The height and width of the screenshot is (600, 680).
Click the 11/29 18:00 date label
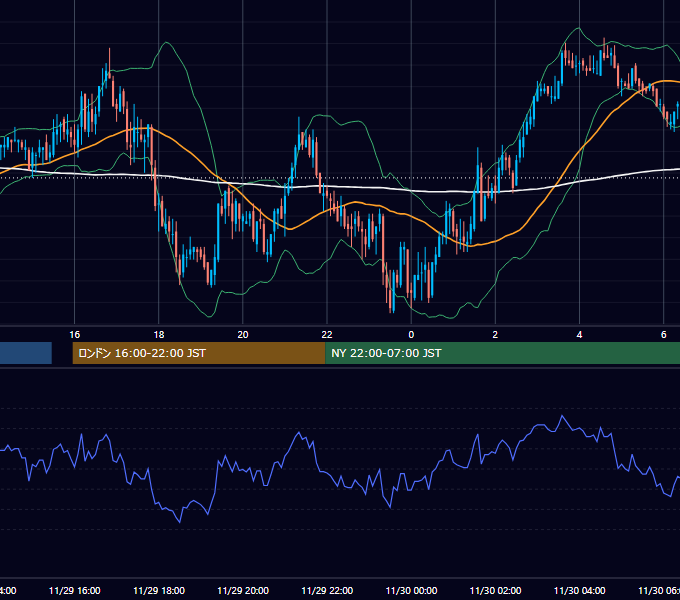(x=159, y=590)
